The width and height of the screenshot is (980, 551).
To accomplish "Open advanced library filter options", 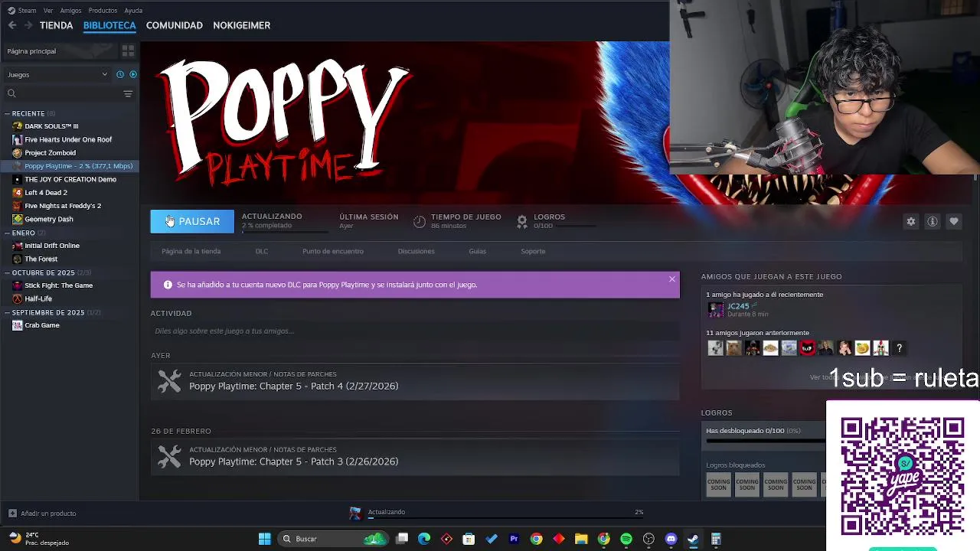I will pos(128,93).
